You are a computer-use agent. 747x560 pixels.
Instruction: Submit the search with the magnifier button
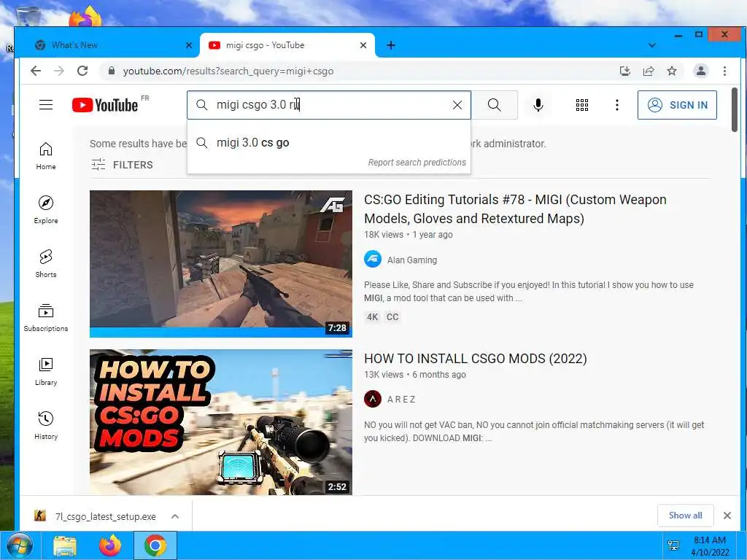495,105
